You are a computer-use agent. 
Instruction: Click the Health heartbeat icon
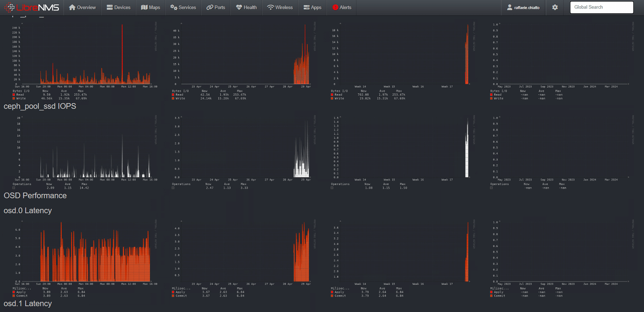click(239, 7)
